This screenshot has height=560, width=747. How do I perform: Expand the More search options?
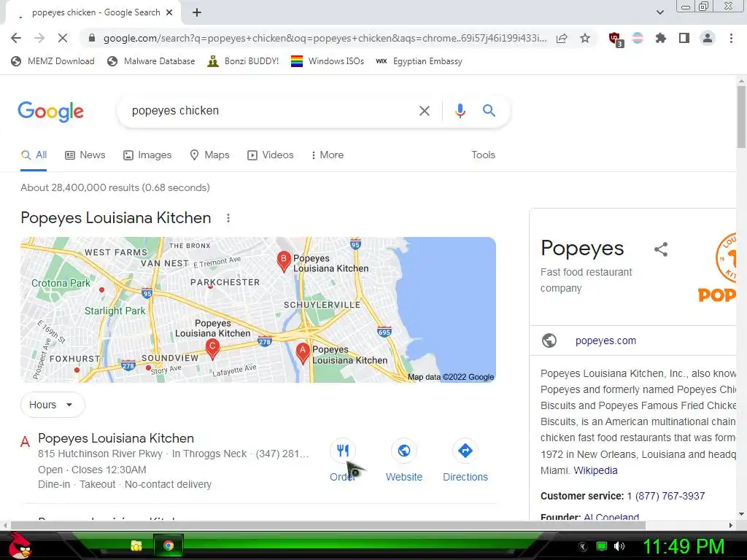coord(328,155)
